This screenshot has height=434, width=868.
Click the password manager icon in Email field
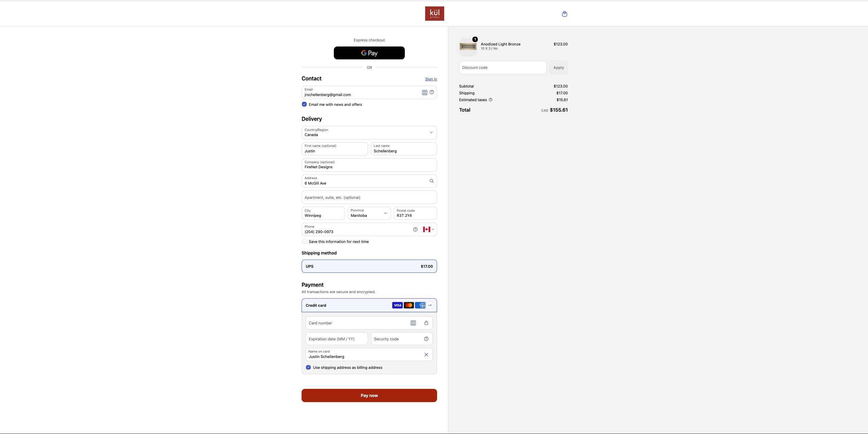coord(424,92)
